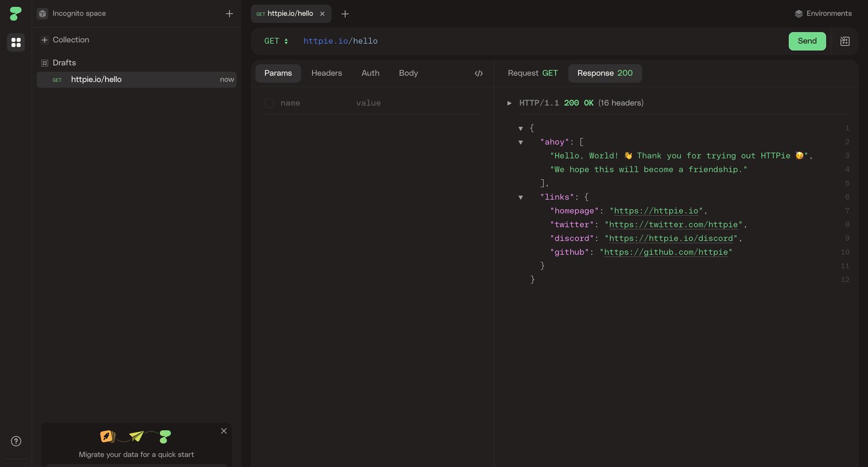This screenshot has width=868, height=467.
Task: Send the request
Action: (x=807, y=41)
